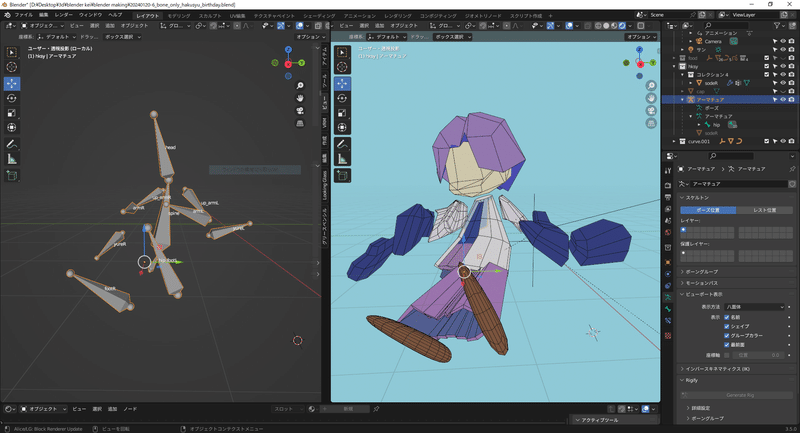Toggle perspective/orthographic grid icon in left viewport
Screen dimensions: 800x433
click(300, 123)
